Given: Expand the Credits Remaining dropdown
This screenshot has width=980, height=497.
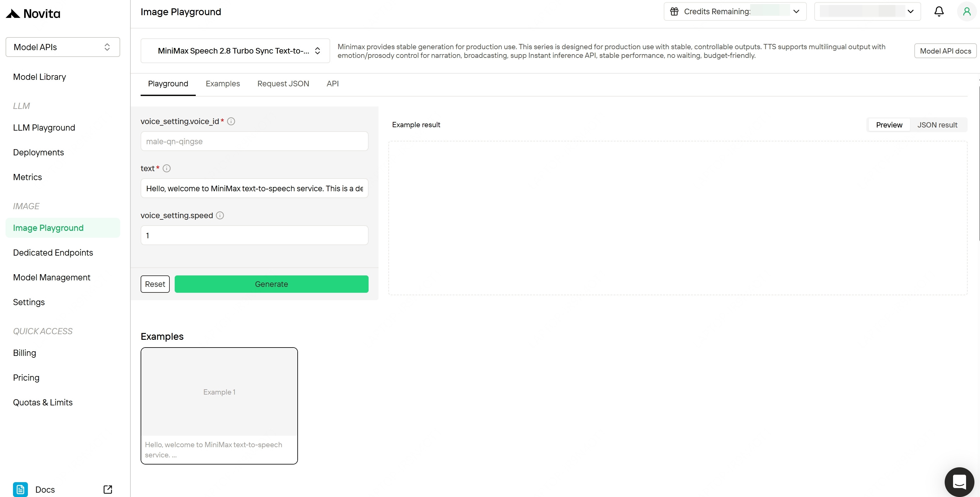Looking at the screenshot, I should point(735,11).
